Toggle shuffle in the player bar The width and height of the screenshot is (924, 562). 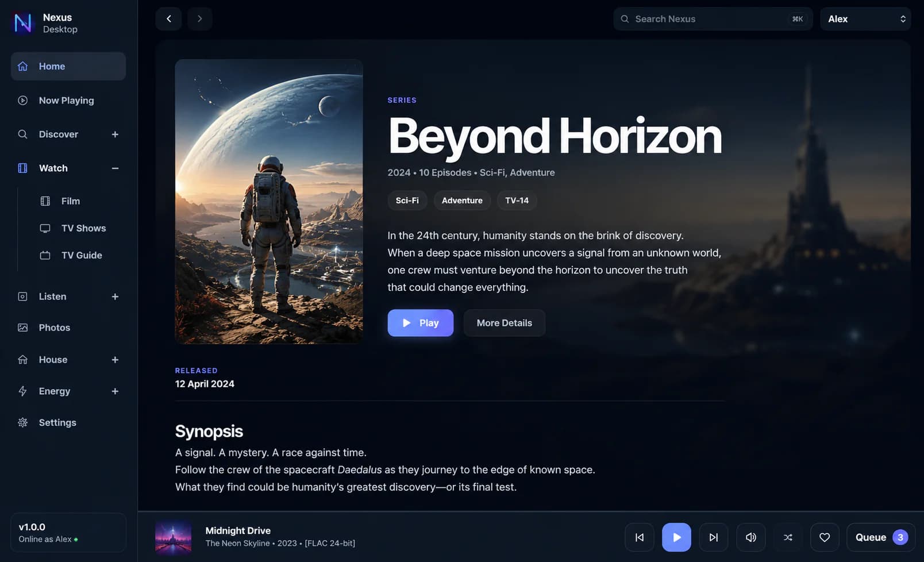click(788, 537)
